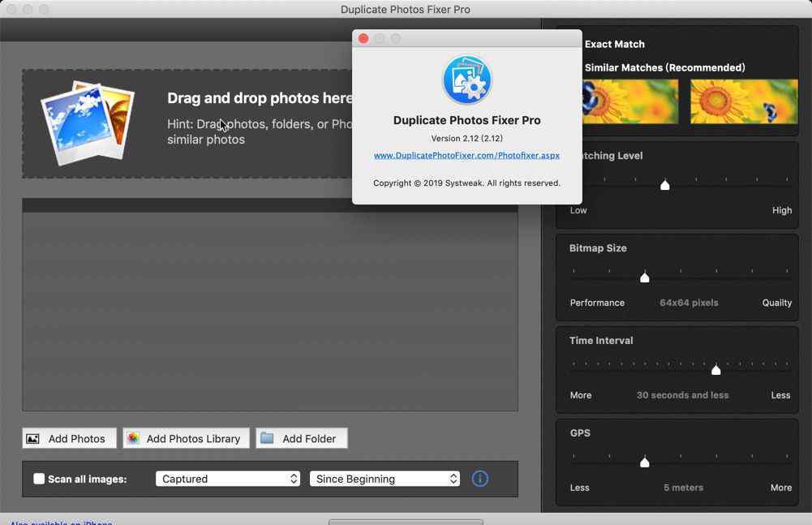Close the About dialog with red button
The height and width of the screenshot is (525, 812).
[x=363, y=38]
